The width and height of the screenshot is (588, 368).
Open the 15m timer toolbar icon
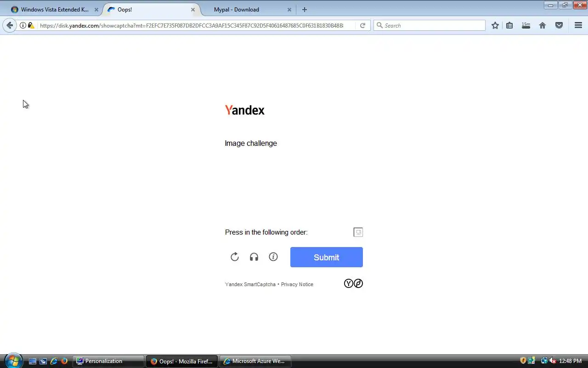tap(526, 25)
